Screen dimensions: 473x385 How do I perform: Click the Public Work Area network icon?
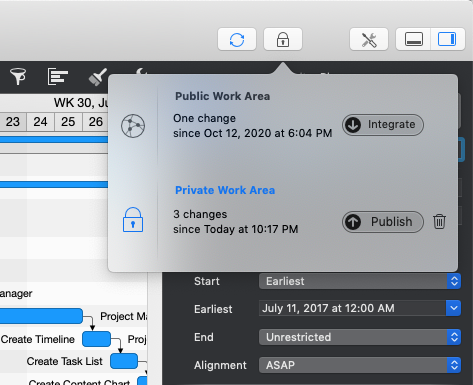point(133,126)
